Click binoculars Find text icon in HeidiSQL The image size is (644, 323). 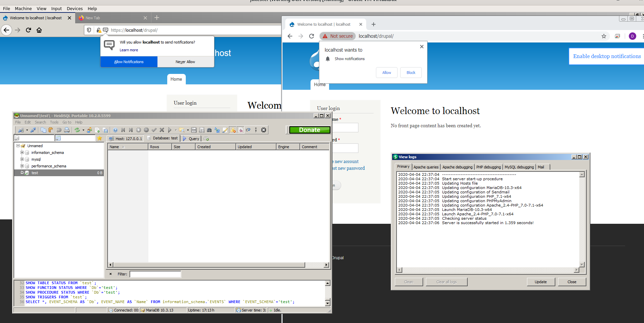coord(209,130)
